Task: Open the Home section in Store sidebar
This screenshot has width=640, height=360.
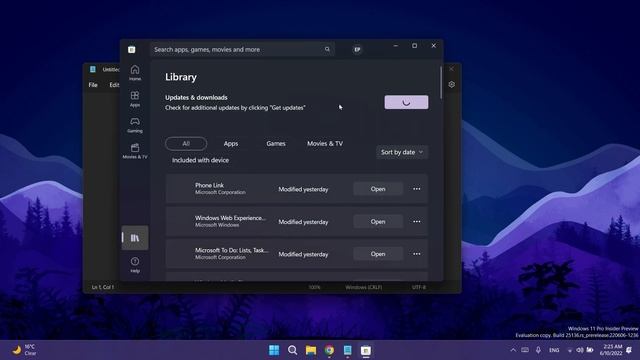Action: pyautogui.click(x=135, y=73)
